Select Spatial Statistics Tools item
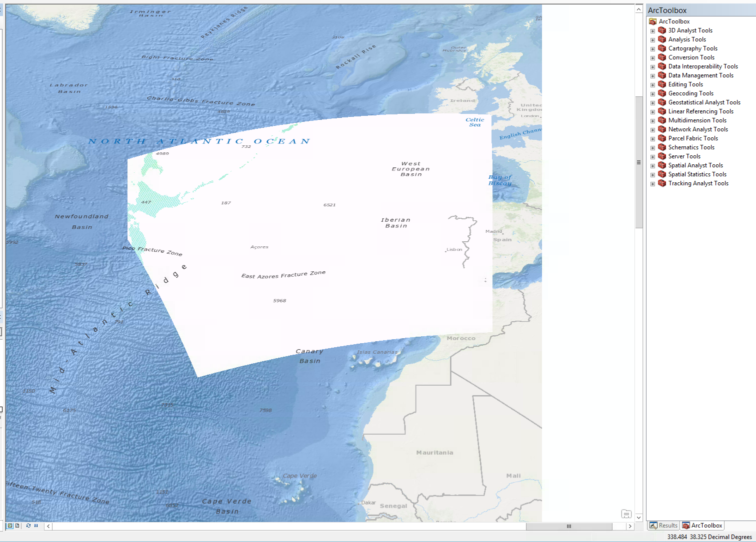 pos(697,174)
